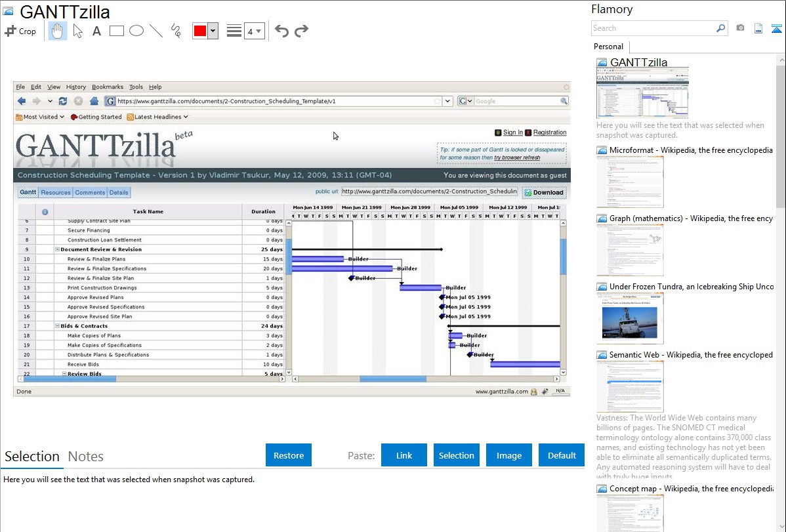Open the line width dropdown showing 4
This screenshot has width=786, height=532.
coord(255,31)
